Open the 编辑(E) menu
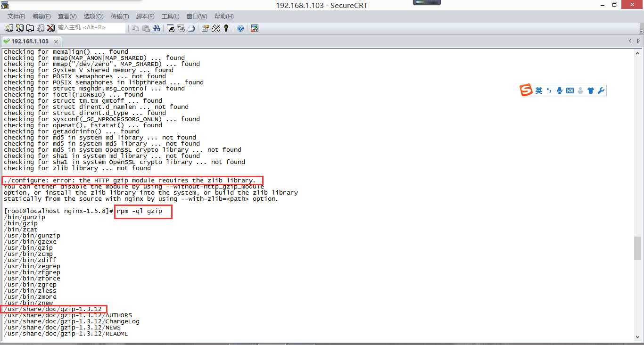This screenshot has width=644, height=345. click(41, 16)
